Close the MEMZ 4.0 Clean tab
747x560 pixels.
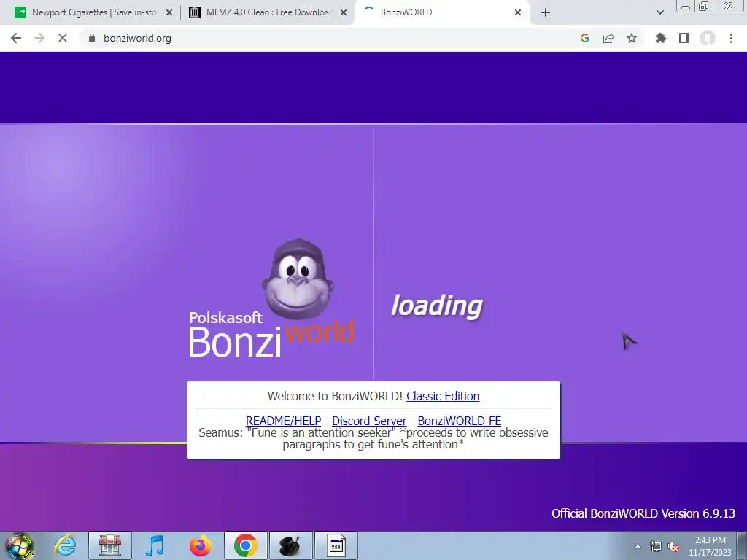click(x=344, y=12)
